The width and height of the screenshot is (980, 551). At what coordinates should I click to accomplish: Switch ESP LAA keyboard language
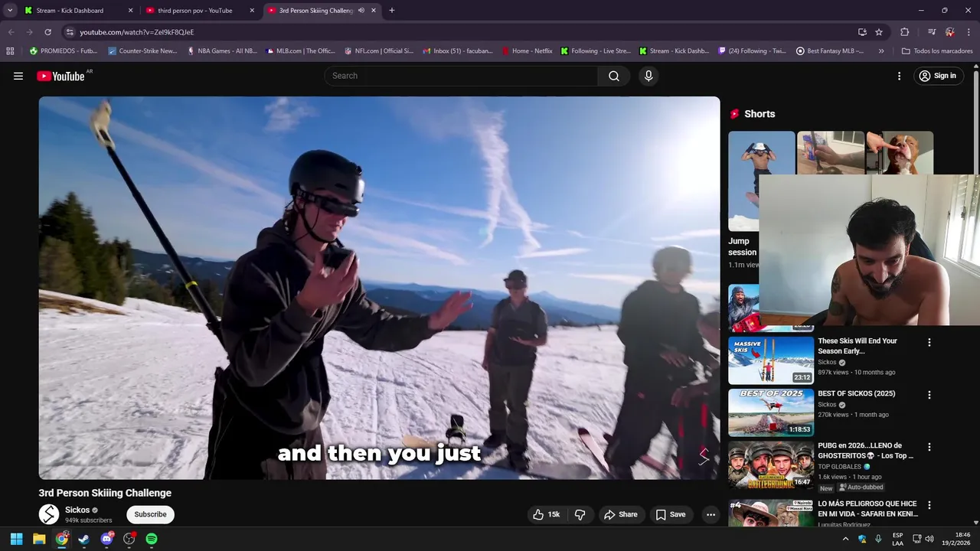[897, 539]
